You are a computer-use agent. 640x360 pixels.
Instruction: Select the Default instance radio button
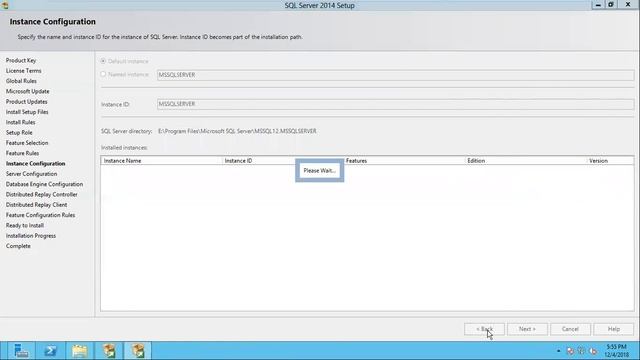click(x=103, y=61)
